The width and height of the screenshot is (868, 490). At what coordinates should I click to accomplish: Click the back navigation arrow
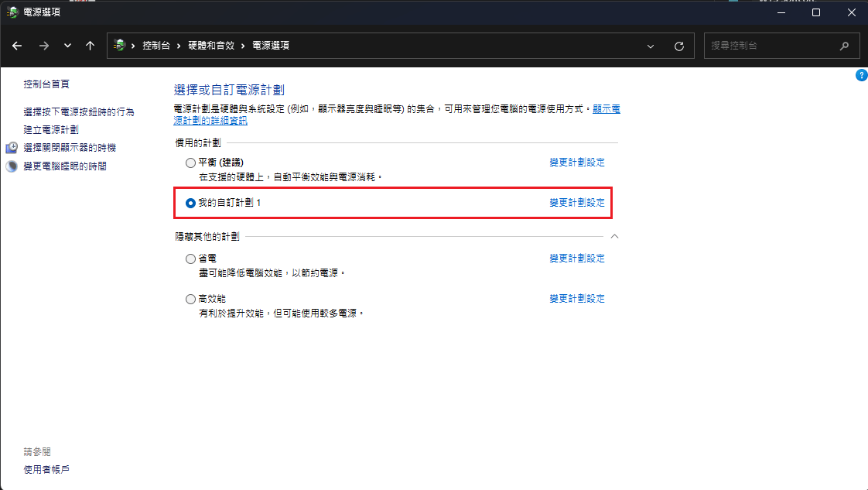17,46
